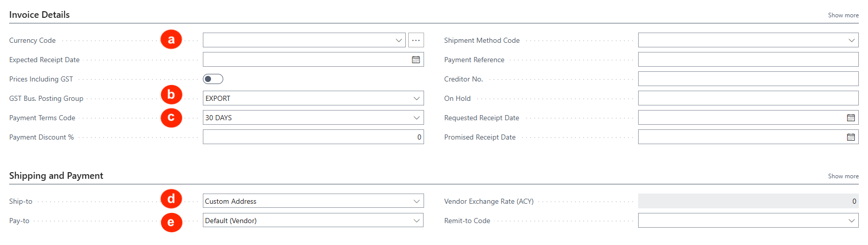Collapse the Invoice Details section heading

pos(39,15)
